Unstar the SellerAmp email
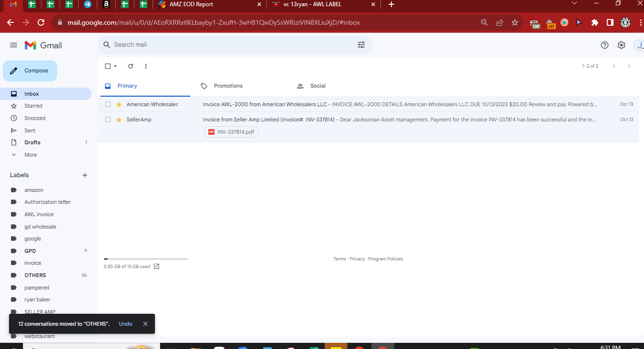 click(119, 120)
